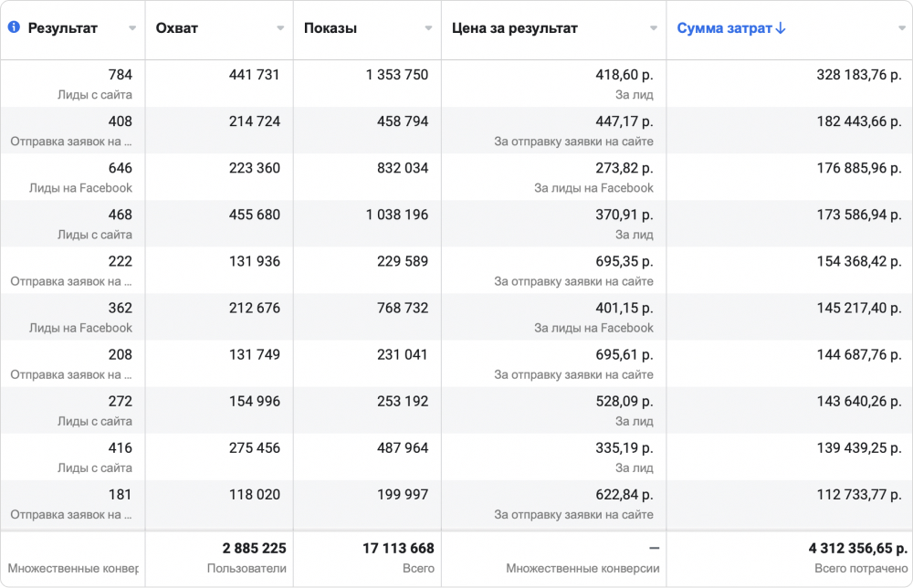Screen dimensions: 913x588
Task: Click the info icon beside Результат header
Action: (x=14, y=27)
